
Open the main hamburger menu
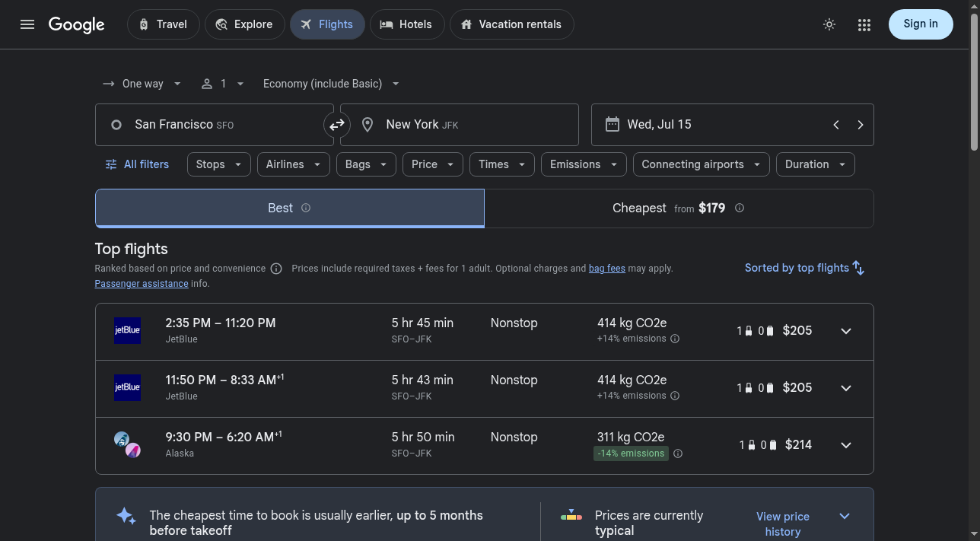(27, 24)
